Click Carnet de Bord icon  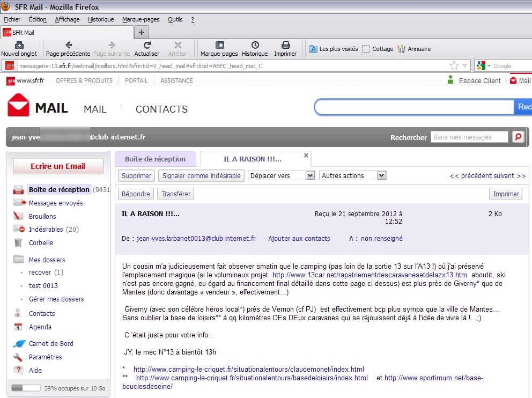[19, 343]
